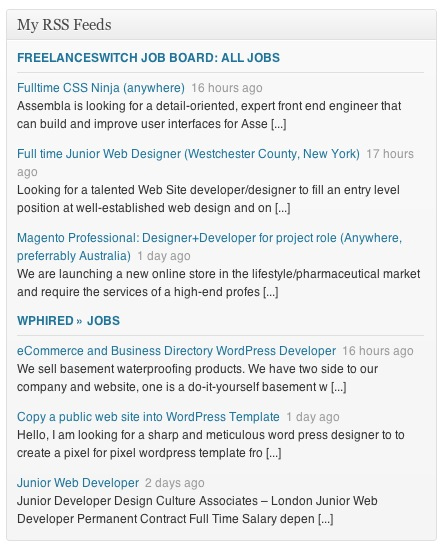
Task: Click the '1 day ago' timestamp beside preferrably Australia
Action: point(164,256)
